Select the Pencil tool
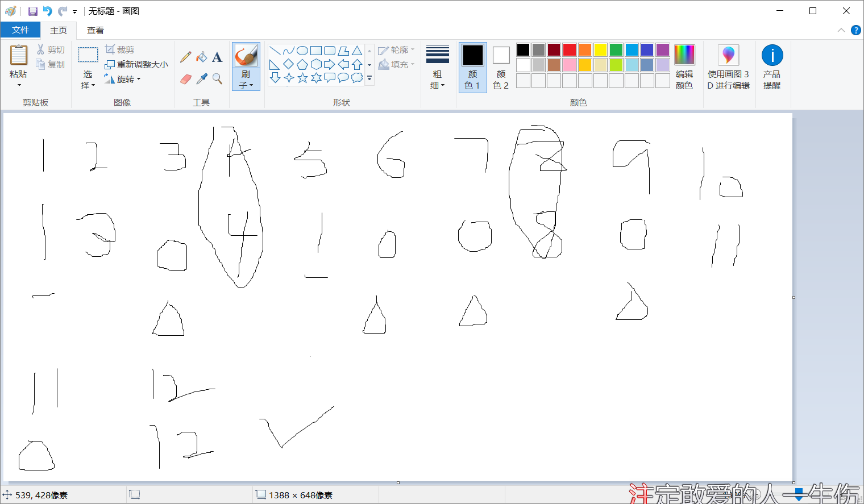The width and height of the screenshot is (864, 504). 185,56
